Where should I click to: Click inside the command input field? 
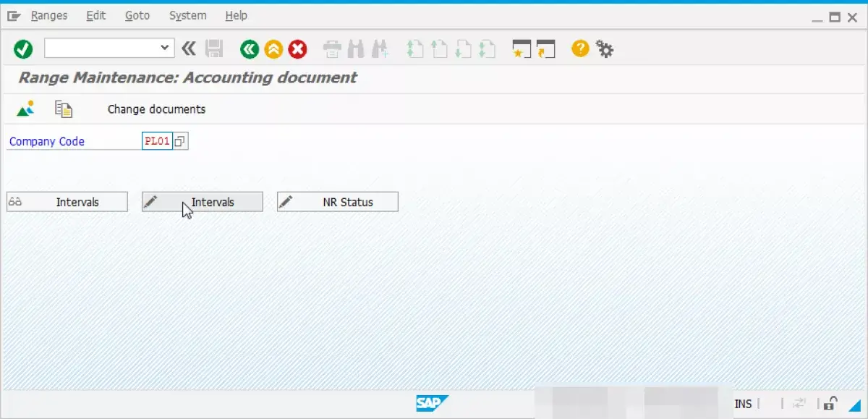coord(101,48)
